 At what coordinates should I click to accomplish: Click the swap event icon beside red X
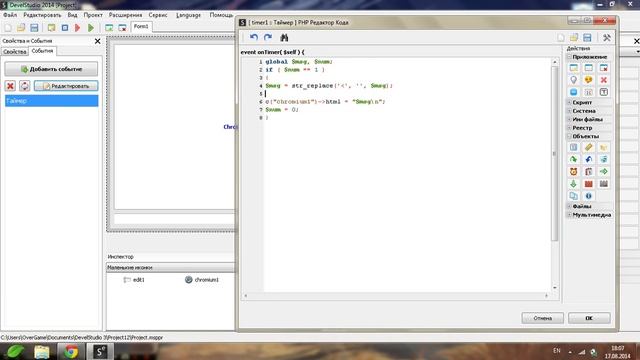click(24, 86)
